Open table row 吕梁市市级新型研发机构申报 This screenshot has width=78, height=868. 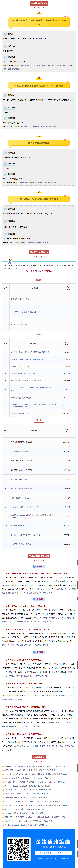coord(39,442)
